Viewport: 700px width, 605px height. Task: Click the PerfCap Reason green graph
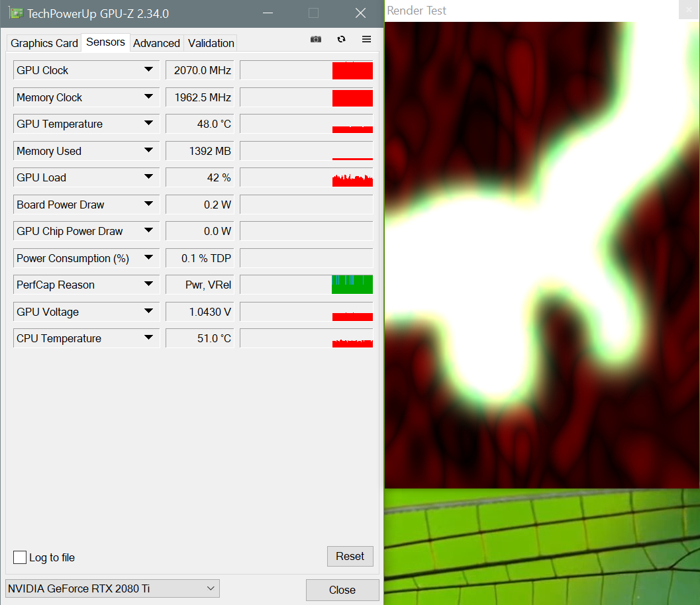(x=306, y=285)
